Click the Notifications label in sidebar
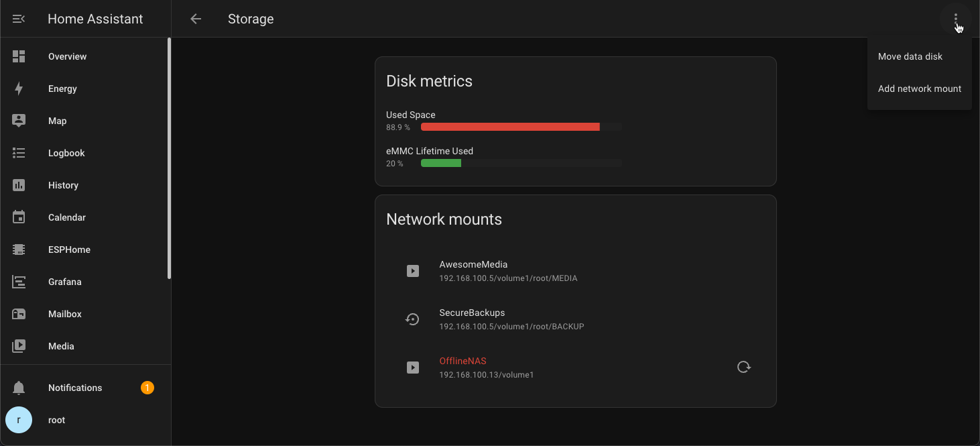The height and width of the screenshot is (446, 980). pyautogui.click(x=75, y=388)
